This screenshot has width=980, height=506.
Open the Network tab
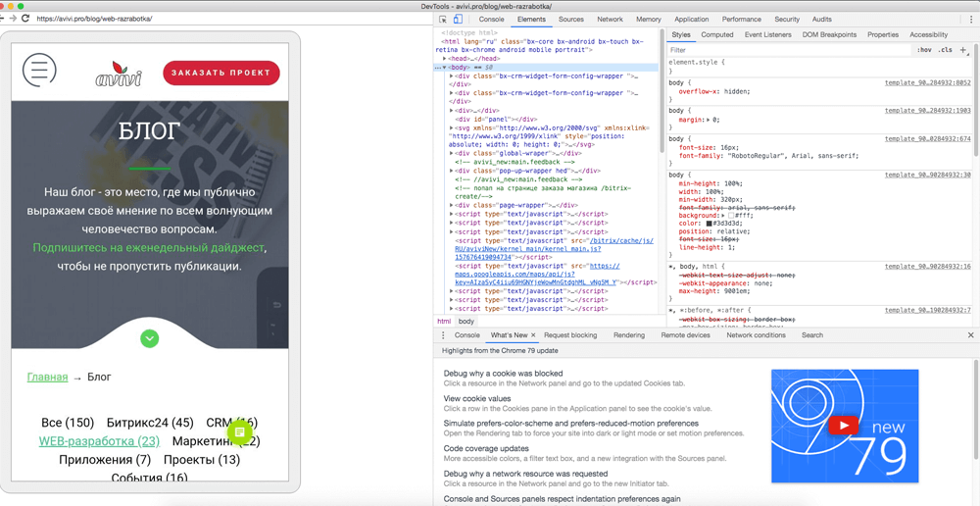coord(610,20)
